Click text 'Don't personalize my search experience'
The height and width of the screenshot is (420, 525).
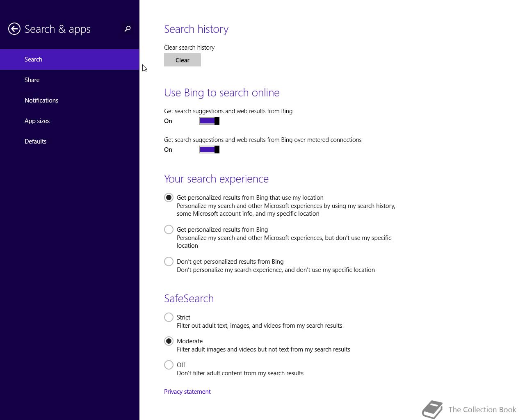tap(230, 270)
